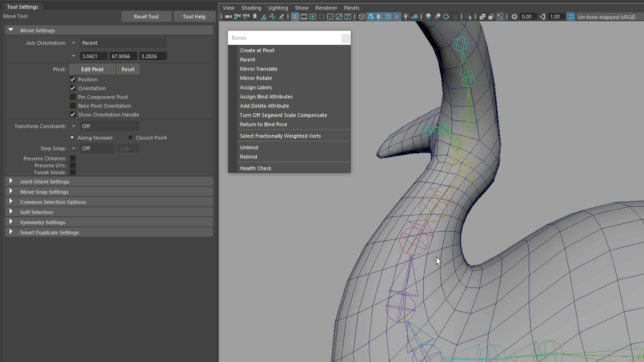Expand the Symmetry Settings section
Viewport: 644px width, 362px height.
tap(11, 222)
